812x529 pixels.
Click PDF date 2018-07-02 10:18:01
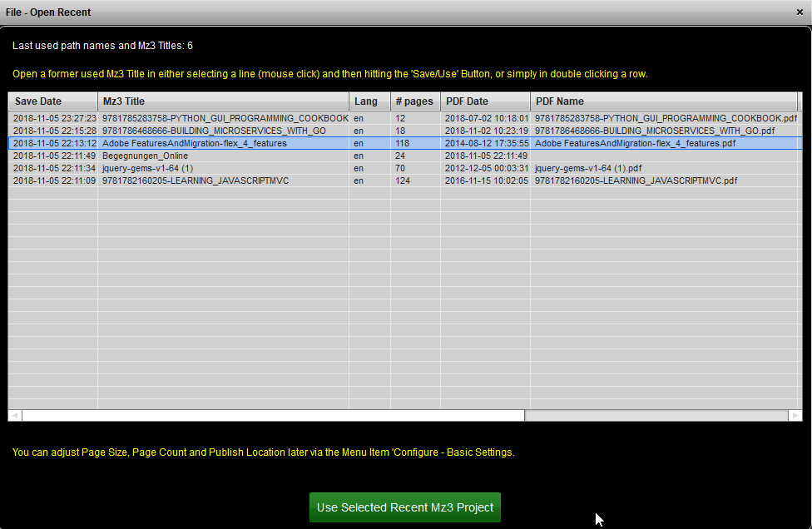click(x=486, y=119)
